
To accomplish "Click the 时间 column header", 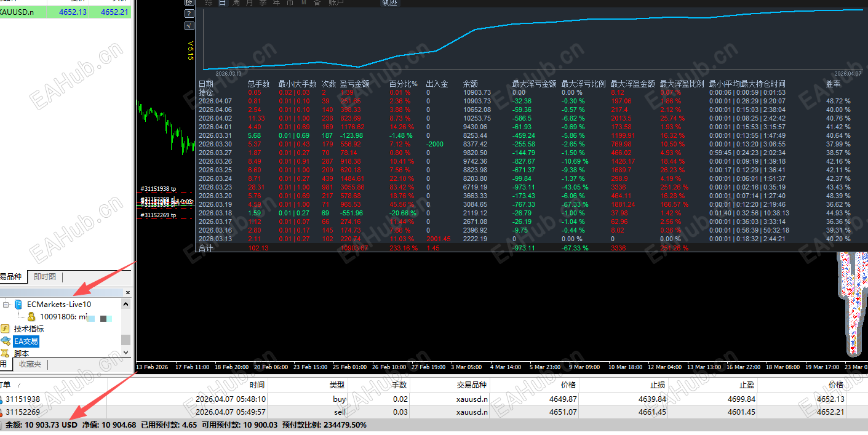I will tap(257, 385).
